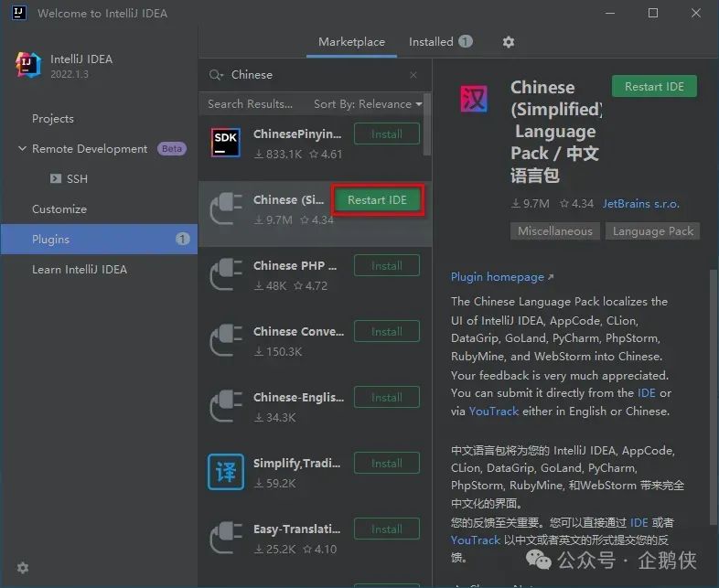Screen dimensions: 719x588
Task: Select the Chinese PHP plugin icon
Action: [226, 274]
